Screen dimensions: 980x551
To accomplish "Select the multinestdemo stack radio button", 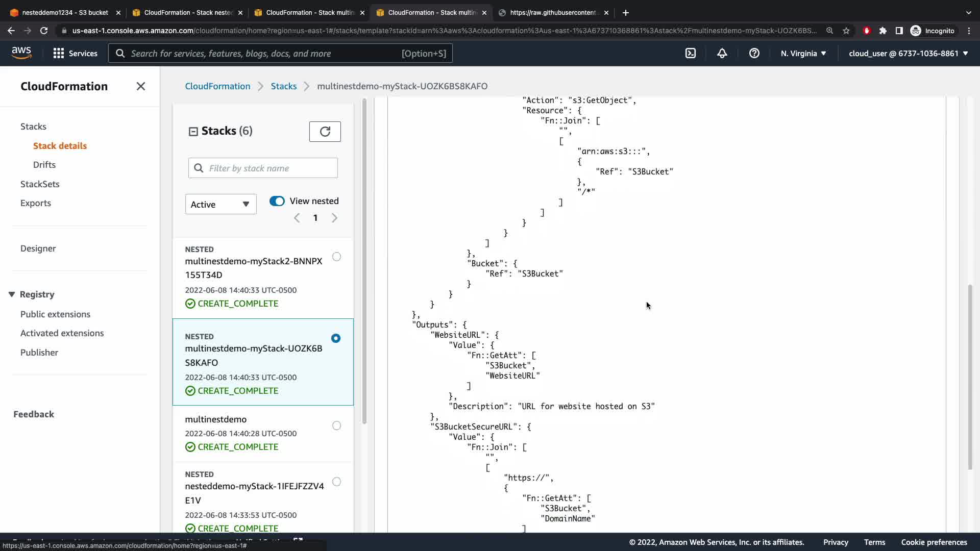I will [336, 425].
